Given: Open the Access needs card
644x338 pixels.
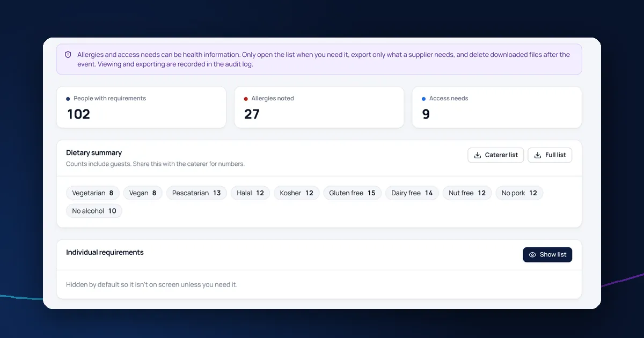Looking at the screenshot, I should tap(497, 107).
